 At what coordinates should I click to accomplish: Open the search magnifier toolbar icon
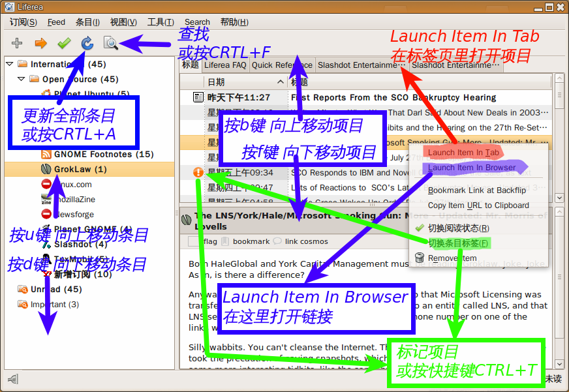111,43
